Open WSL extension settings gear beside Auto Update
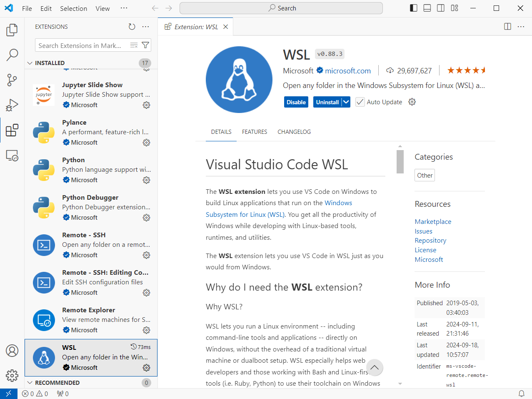Viewport: 532px width, 399px height. (x=412, y=102)
